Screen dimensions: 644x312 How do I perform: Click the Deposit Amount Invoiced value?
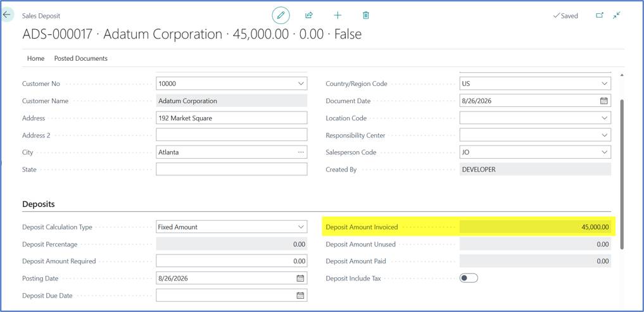click(535, 227)
